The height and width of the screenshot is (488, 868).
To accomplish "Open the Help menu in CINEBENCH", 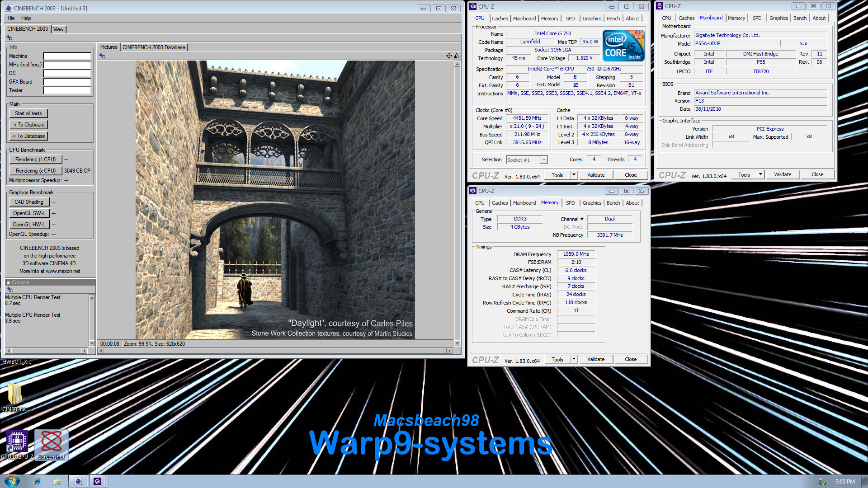I will pos(26,18).
